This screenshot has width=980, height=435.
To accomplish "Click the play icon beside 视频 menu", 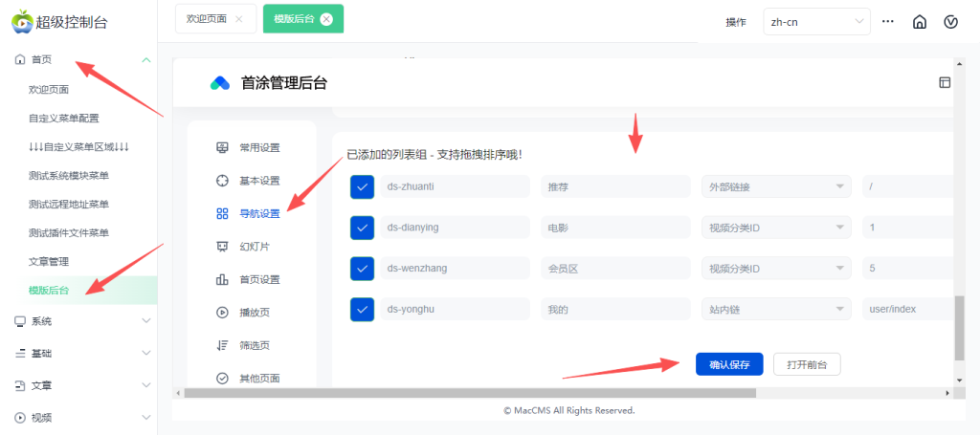I will pos(20,418).
